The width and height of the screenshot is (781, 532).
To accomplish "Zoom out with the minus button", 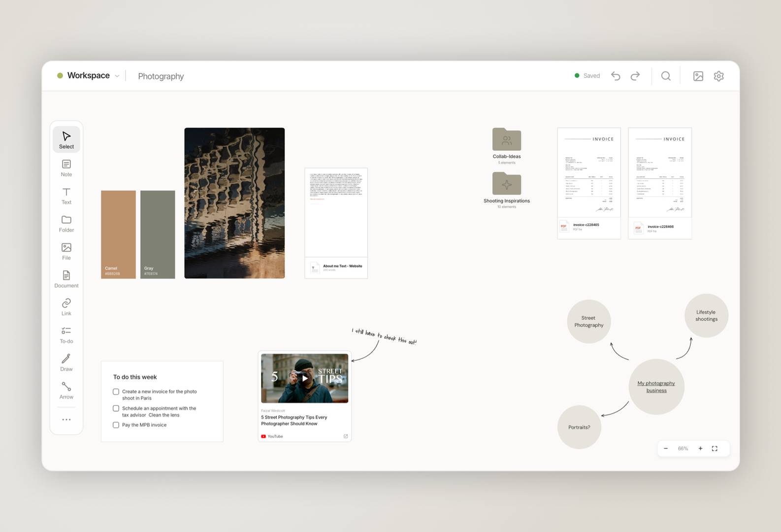I will tap(666, 449).
